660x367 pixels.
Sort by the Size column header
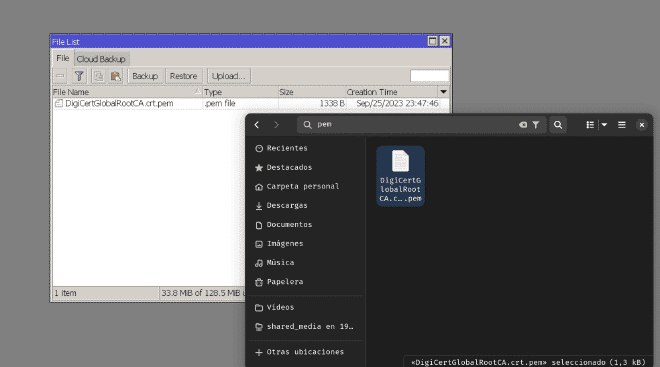(x=312, y=92)
